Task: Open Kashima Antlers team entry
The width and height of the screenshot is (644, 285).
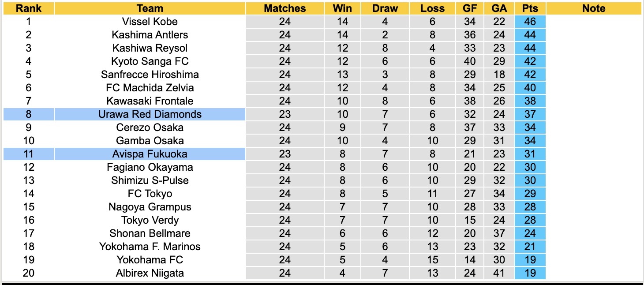Action: pos(150,35)
